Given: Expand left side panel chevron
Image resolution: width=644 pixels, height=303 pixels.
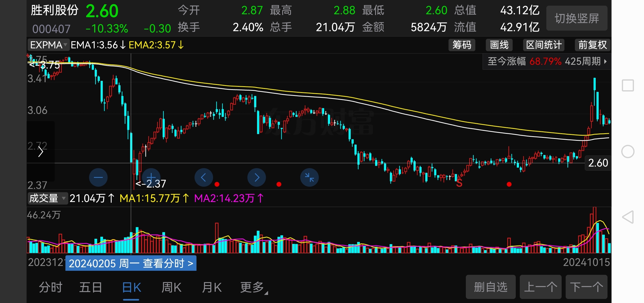Looking at the screenshot, I should 41,151.
